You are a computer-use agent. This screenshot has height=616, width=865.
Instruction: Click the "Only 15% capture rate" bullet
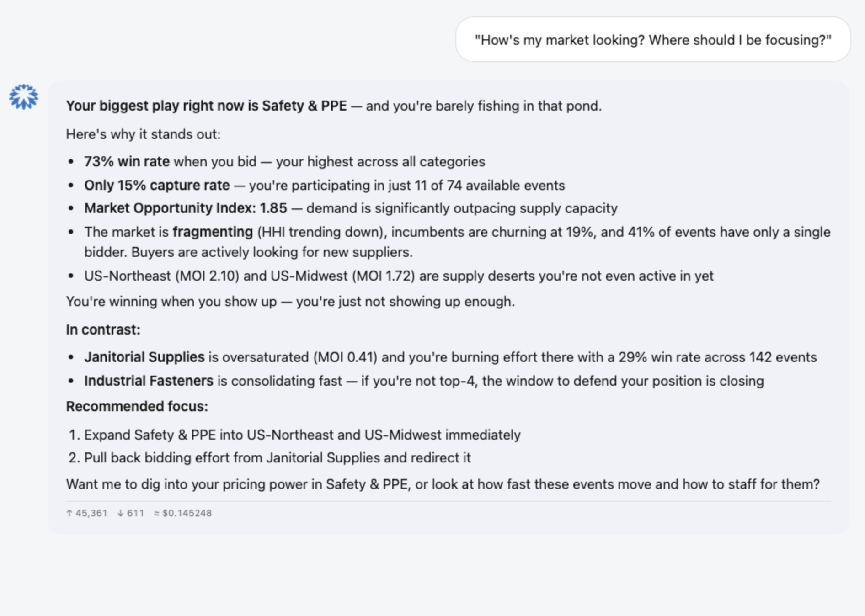(x=325, y=185)
